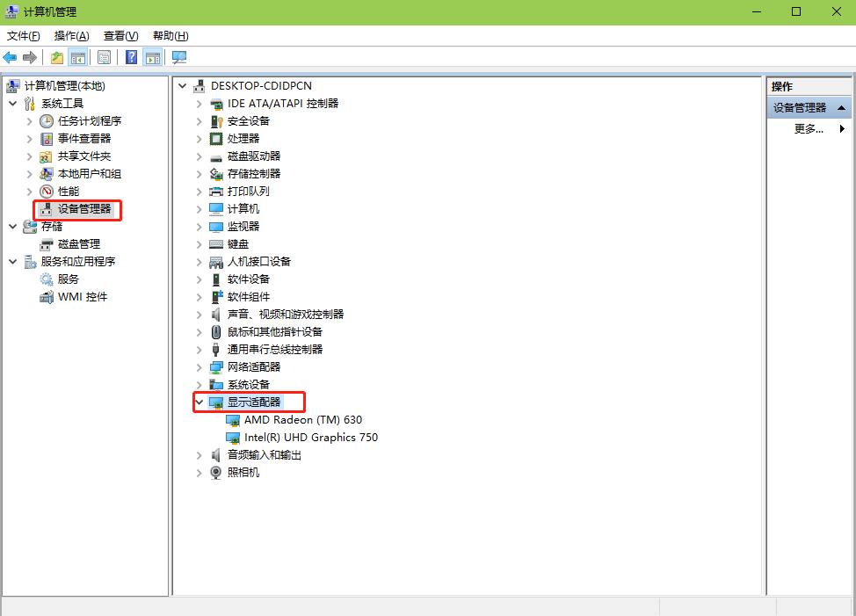Open Help via blue question mark icon
The image size is (856, 616).
coord(131,58)
